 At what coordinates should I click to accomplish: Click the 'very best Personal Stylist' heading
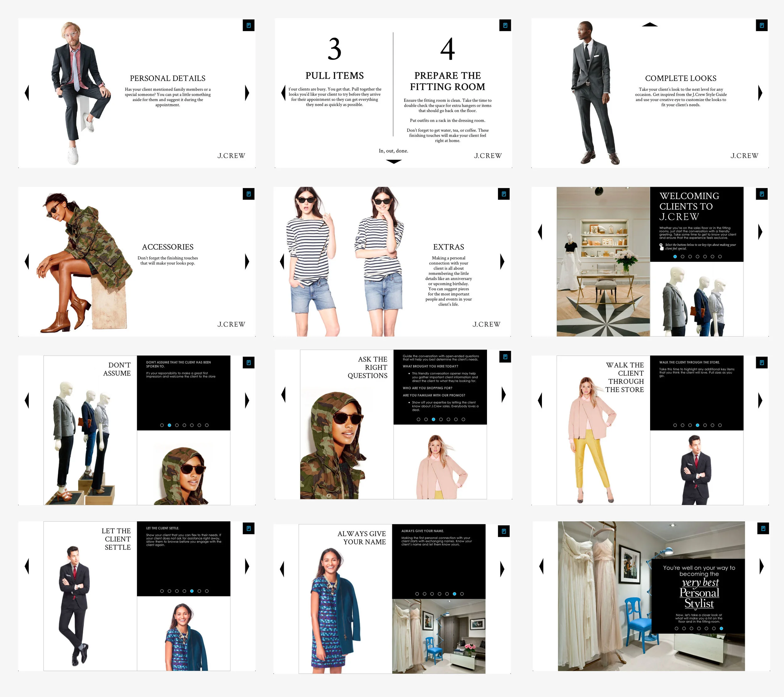point(700,593)
